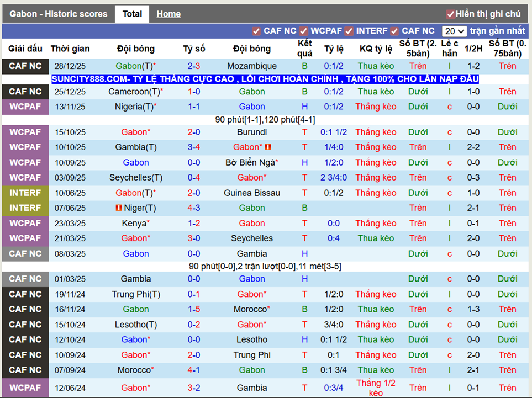532x398 pixels.
Task: Click the date 28/12/25
Action: point(70,66)
